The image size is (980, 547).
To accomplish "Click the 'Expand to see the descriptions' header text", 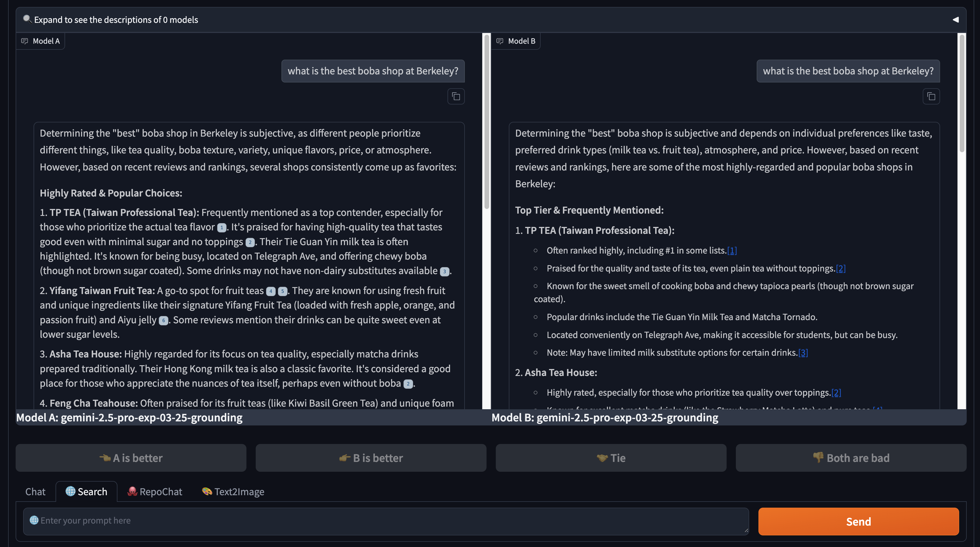I will tap(116, 20).
